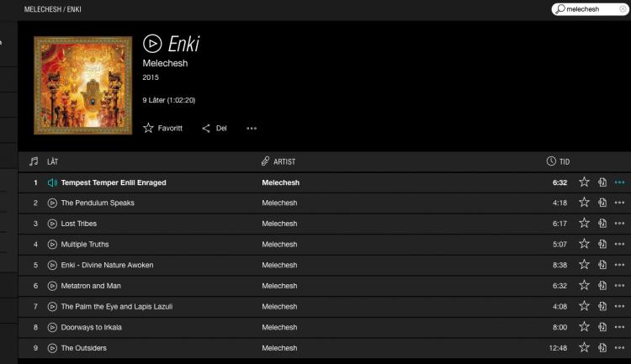Viewport: 631px width, 364px height.
Task: Click the speaker icon on Tempest Temper Enlil Enraged
Action: click(x=52, y=182)
